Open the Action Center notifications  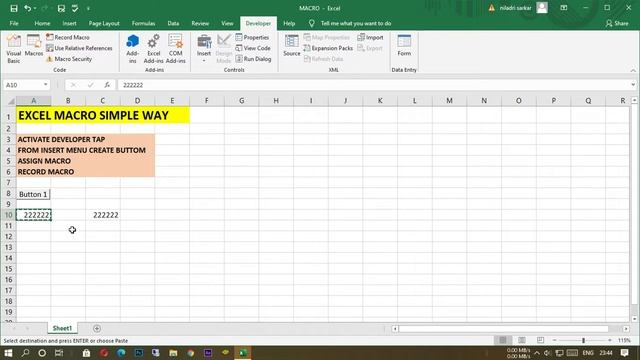point(624,353)
